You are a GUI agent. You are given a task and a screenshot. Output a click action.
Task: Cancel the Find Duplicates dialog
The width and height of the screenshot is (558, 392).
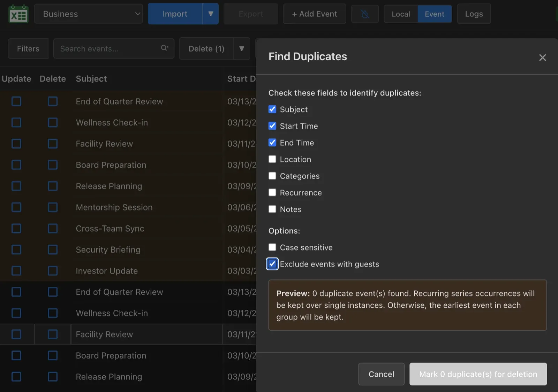coord(382,374)
